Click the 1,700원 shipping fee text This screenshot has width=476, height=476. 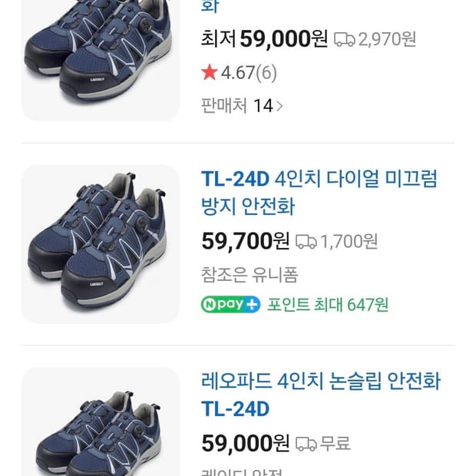point(349,242)
